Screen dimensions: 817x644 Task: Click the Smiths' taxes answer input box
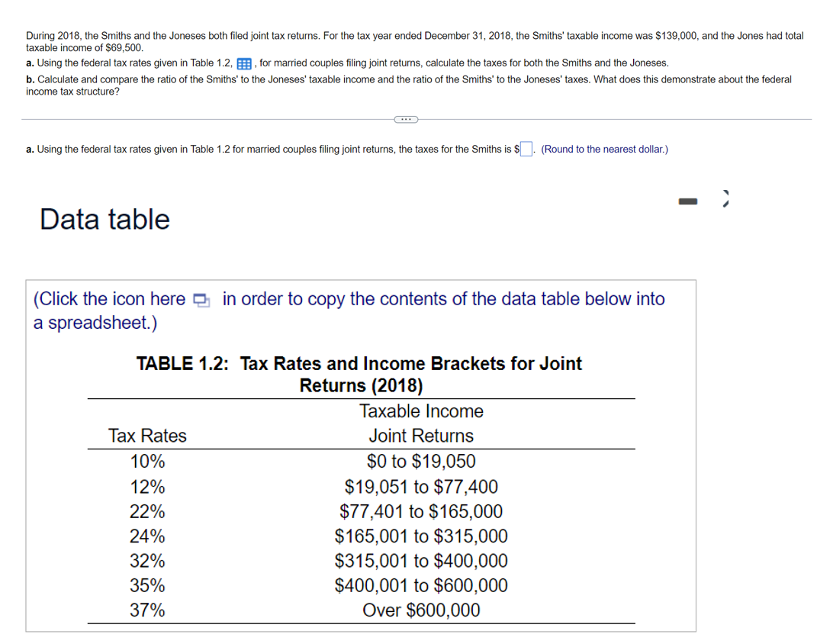coord(526,149)
